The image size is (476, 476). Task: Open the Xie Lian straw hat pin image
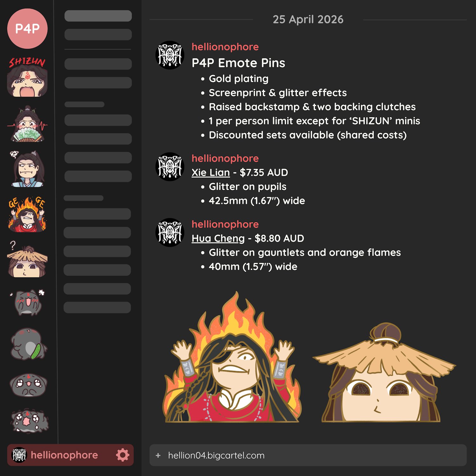[384, 372]
